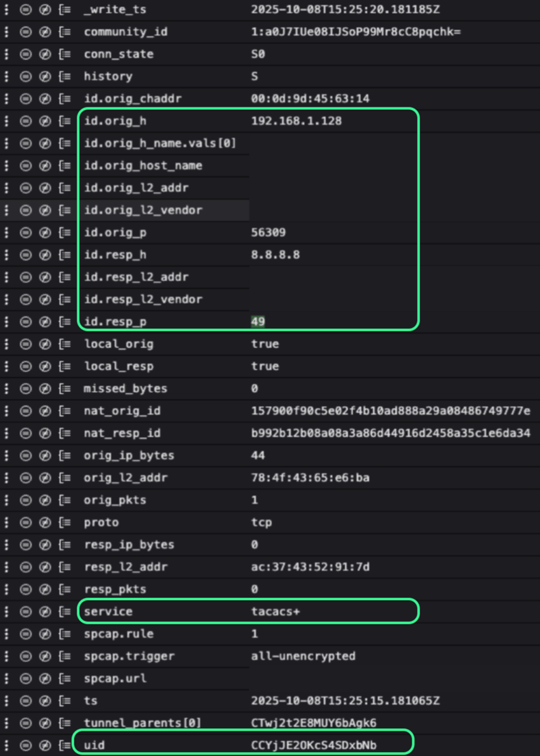Viewport: 540px width, 756px height.
Task: Filter out the conn_state S0 value
Action: click(x=45, y=54)
